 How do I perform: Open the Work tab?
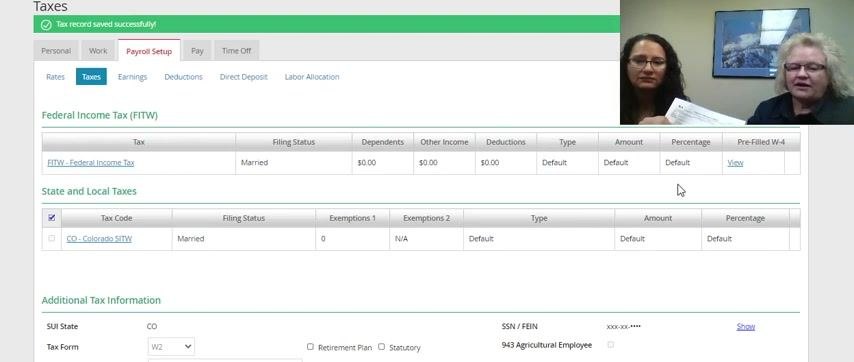[98, 51]
